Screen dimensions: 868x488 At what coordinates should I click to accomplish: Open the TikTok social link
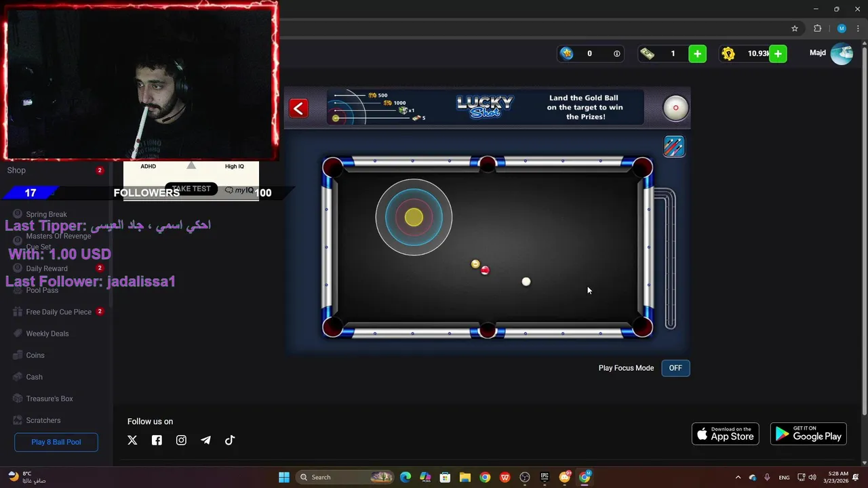[230, 440]
